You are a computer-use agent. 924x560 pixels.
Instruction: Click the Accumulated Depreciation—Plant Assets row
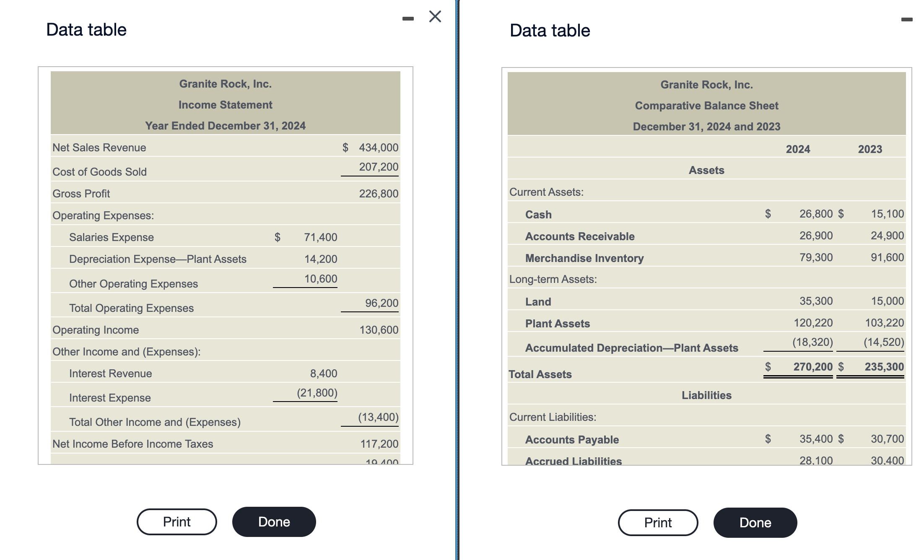point(631,347)
